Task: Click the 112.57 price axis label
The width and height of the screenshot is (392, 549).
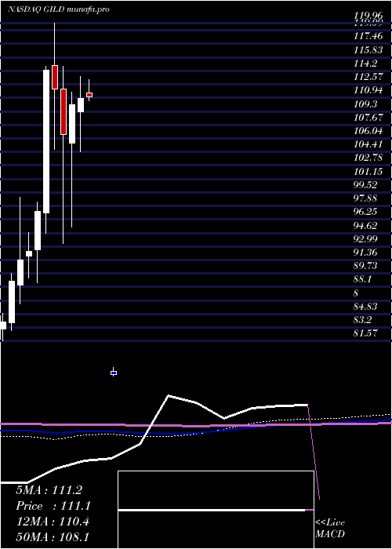Action: click(368, 77)
